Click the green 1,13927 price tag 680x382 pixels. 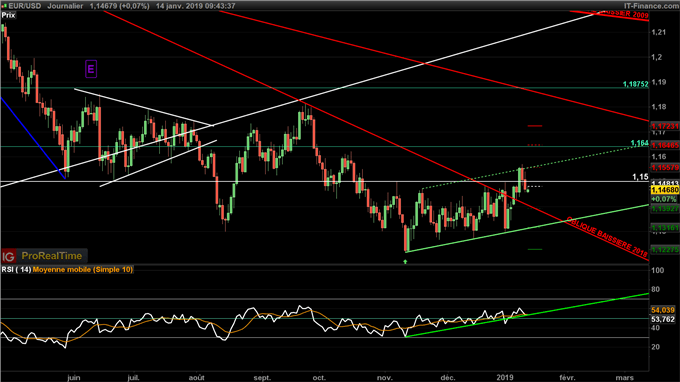665,209
